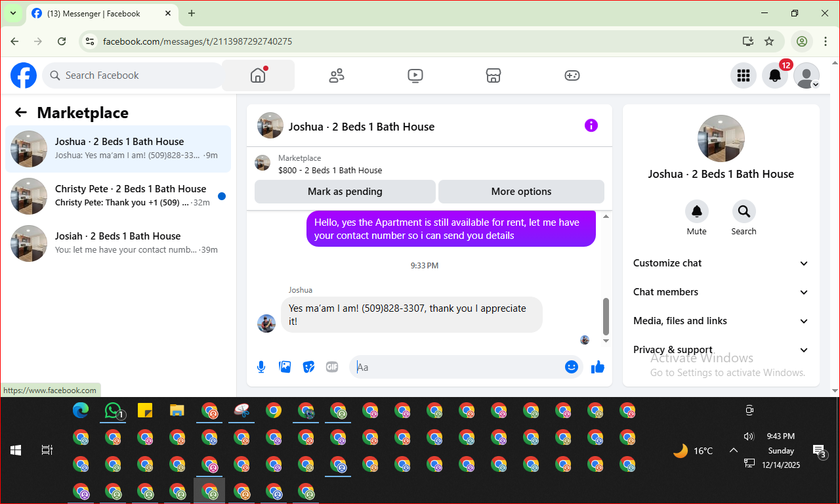
Task: Open Sticky Notes from the taskbar
Action: pyautogui.click(x=145, y=411)
